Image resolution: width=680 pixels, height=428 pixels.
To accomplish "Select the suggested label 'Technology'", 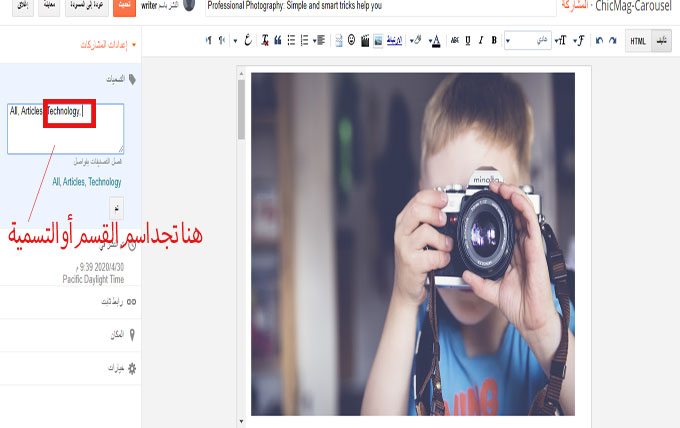I will (105, 182).
